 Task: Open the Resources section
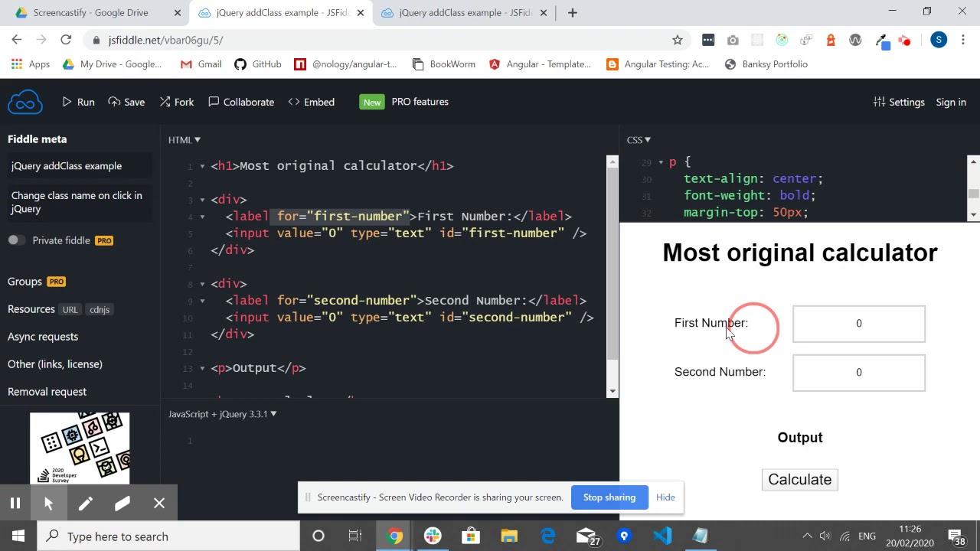(31, 309)
